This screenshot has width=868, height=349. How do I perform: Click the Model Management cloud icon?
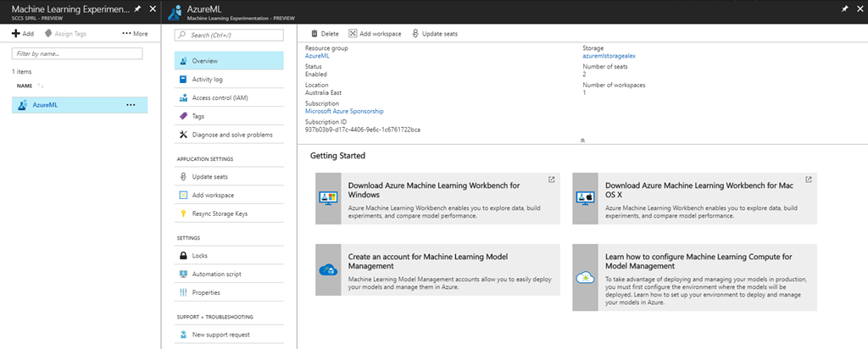coord(328,270)
